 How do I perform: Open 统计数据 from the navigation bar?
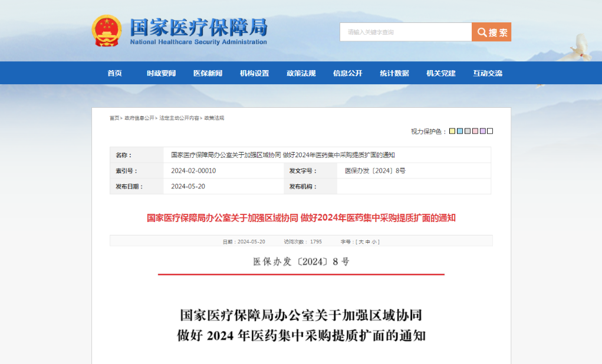click(x=394, y=74)
